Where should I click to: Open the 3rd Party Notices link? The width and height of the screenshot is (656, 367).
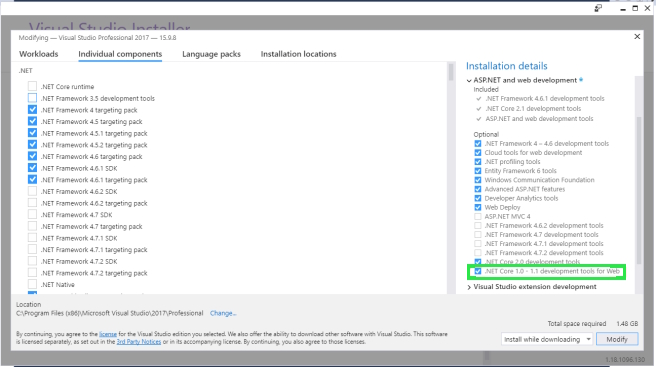(138, 341)
